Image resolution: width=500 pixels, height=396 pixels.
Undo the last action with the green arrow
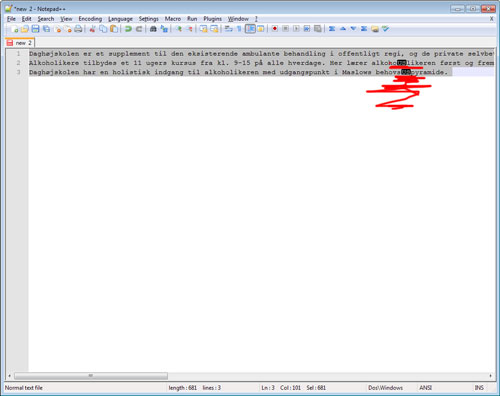pyautogui.click(x=128, y=29)
